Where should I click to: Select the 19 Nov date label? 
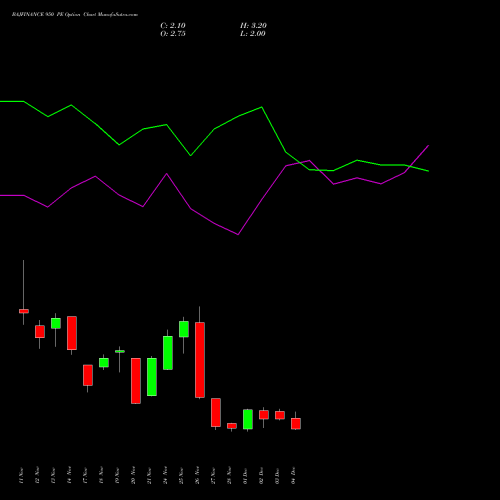pyautogui.click(x=117, y=476)
